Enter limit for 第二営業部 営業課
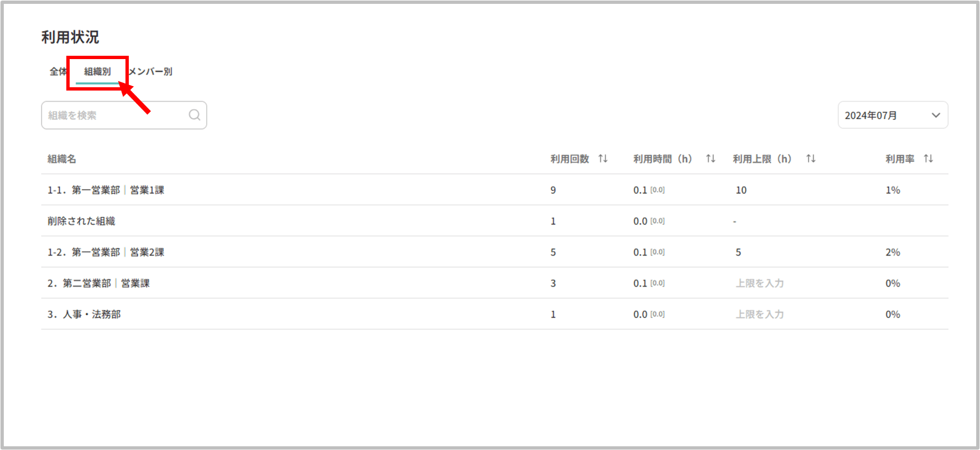 coord(759,283)
